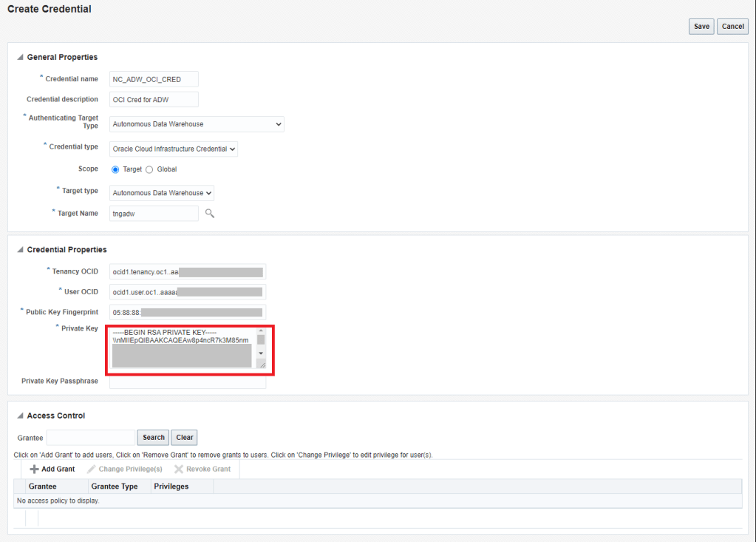Click the magnifier icon beside Target Name
This screenshot has height=542, width=756.
click(x=210, y=214)
